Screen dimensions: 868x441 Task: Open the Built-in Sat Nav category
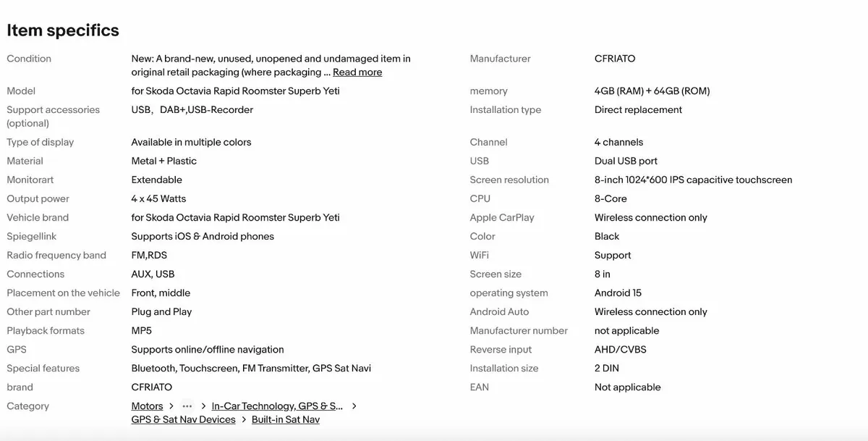(x=286, y=420)
